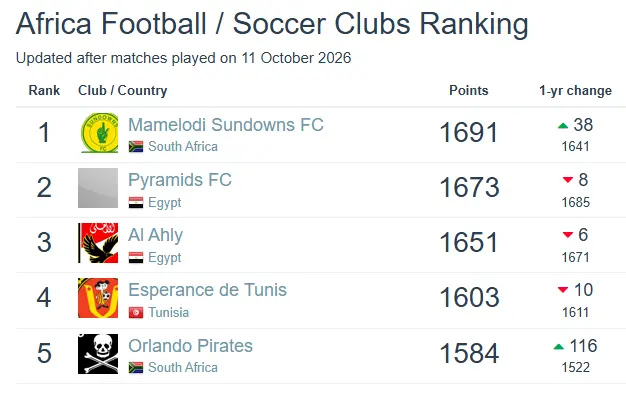Click the Orlando Pirates skull logo
Viewport: 626px width, 393px height.
(x=98, y=354)
